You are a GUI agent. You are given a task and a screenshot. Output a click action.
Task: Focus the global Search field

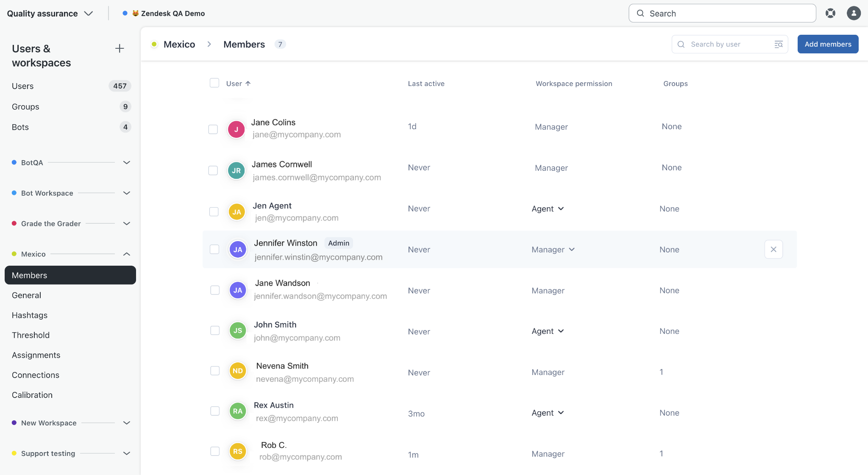point(722,13)
